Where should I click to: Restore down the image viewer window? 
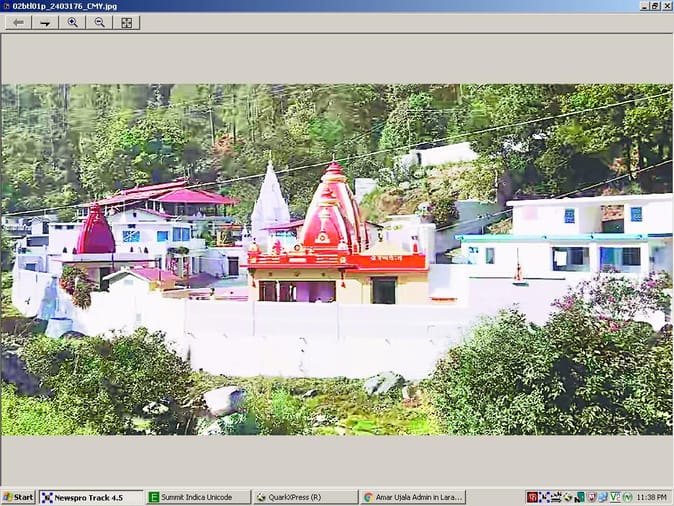pos(654,6)
